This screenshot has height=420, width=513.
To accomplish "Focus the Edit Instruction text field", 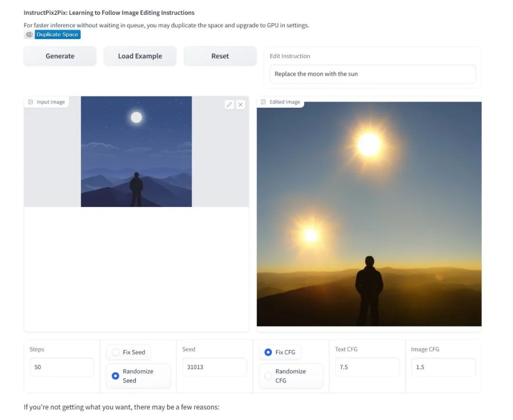I will coord(372,74).
